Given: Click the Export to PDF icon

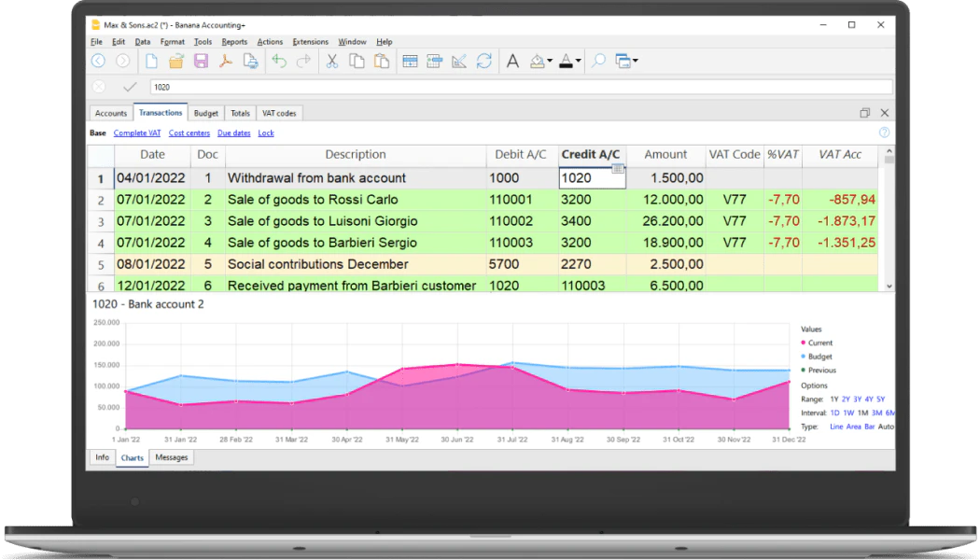Looking at the screenshot, I should click(x=226, y=61).
